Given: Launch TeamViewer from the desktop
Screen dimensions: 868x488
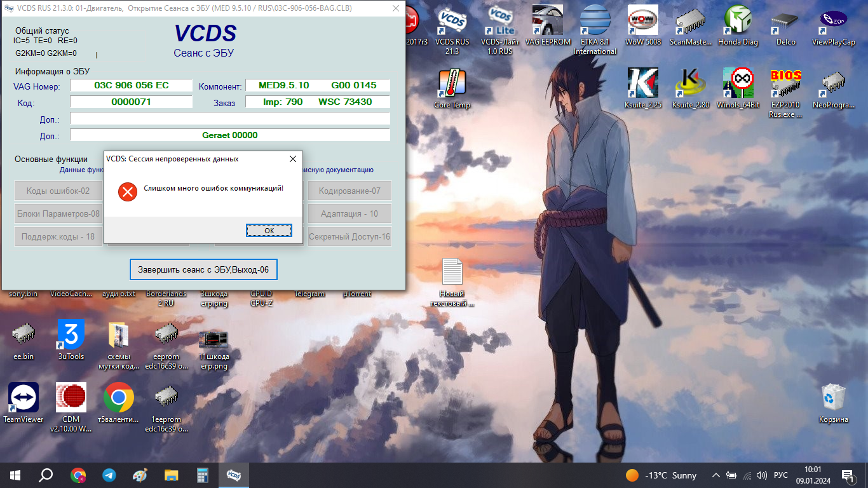Looking at the screenshot, I should pyautogui.click(x=24, y=398).
